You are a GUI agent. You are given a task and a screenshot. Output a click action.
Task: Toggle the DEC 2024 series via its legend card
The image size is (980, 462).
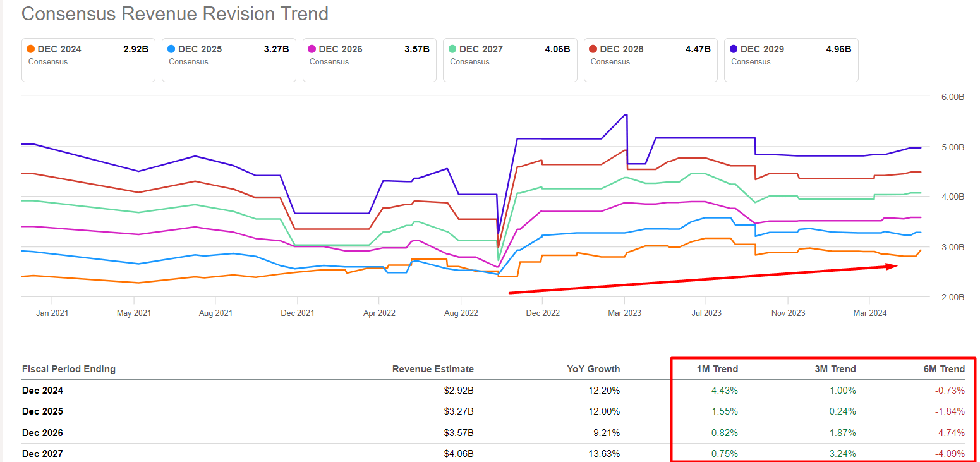88,60
